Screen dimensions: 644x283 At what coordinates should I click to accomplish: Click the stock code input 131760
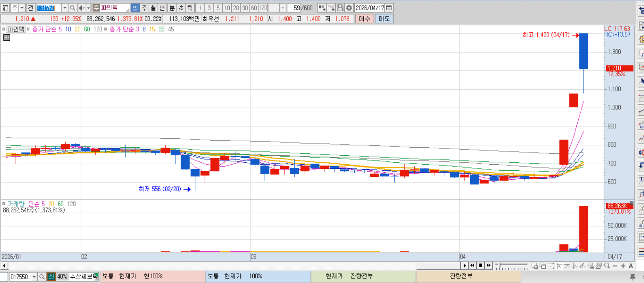tap(49, 8)
